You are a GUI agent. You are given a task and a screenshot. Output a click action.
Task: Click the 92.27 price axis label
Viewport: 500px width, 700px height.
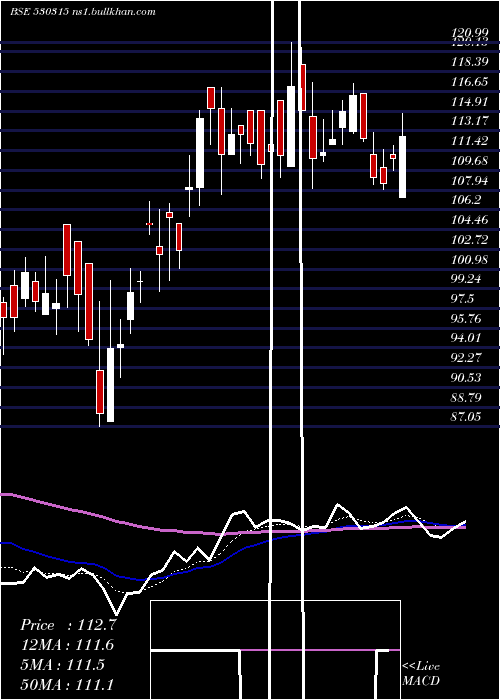(x=466, y=358)
